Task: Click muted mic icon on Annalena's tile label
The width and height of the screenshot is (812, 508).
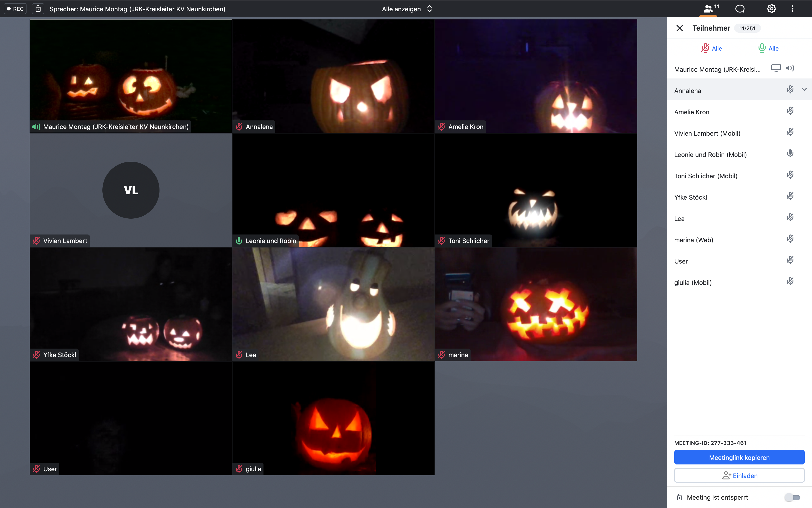Action: pyautogui.click(x=239, y=127)
